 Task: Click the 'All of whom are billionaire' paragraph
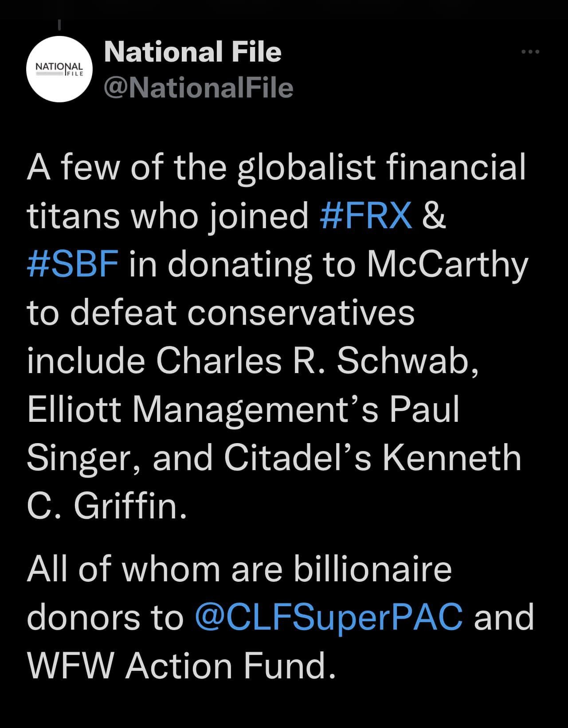coord(281,617)
